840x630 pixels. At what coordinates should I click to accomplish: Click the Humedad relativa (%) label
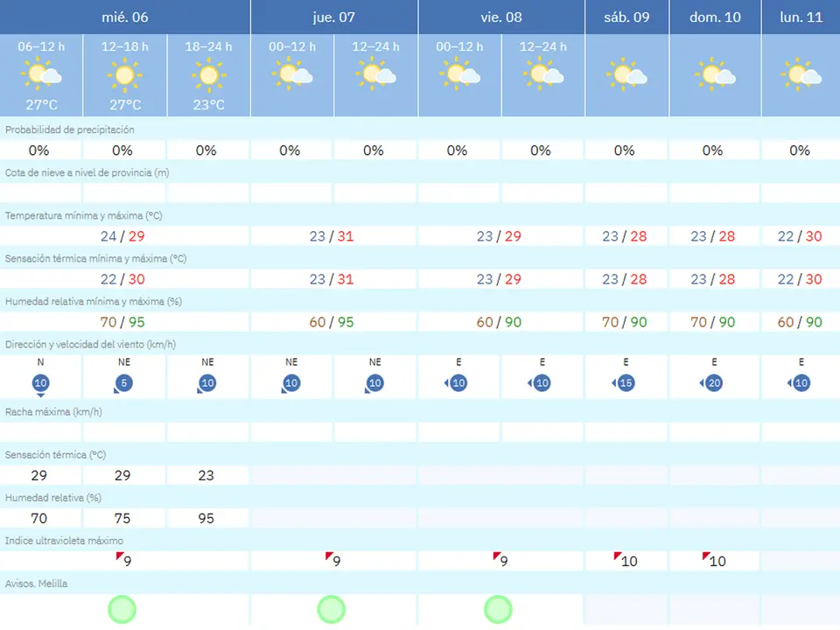point(53,498)
